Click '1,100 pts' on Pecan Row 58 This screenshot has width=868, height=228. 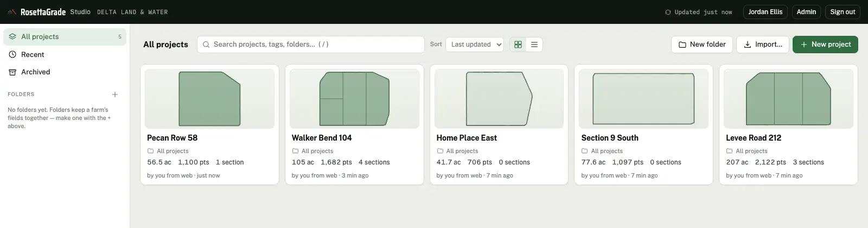[194, 162]
